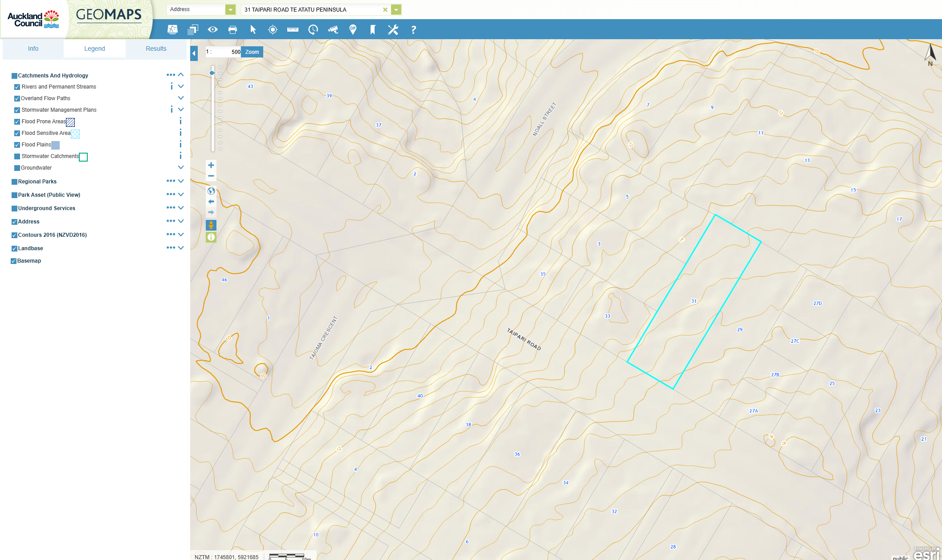The width and height of the screenshot is (942, 560).
Task: Uncheck the Flood Plains layer
Action: (17, 145)
